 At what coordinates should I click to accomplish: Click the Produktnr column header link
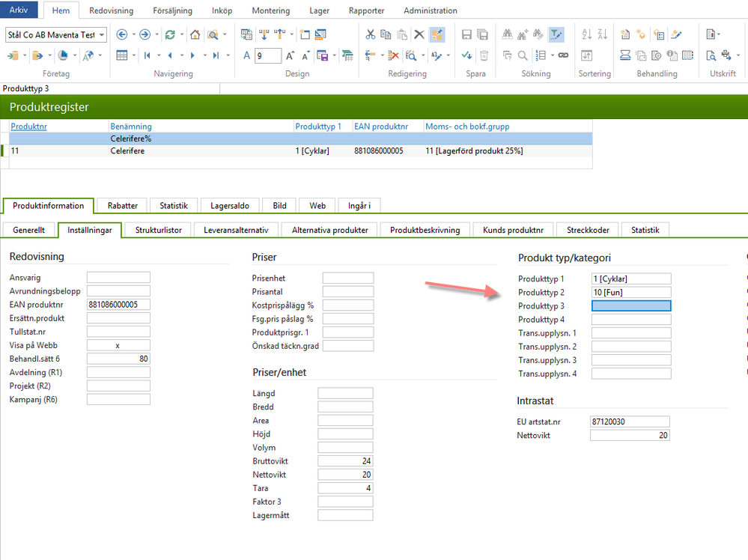[x=29, y=127]
